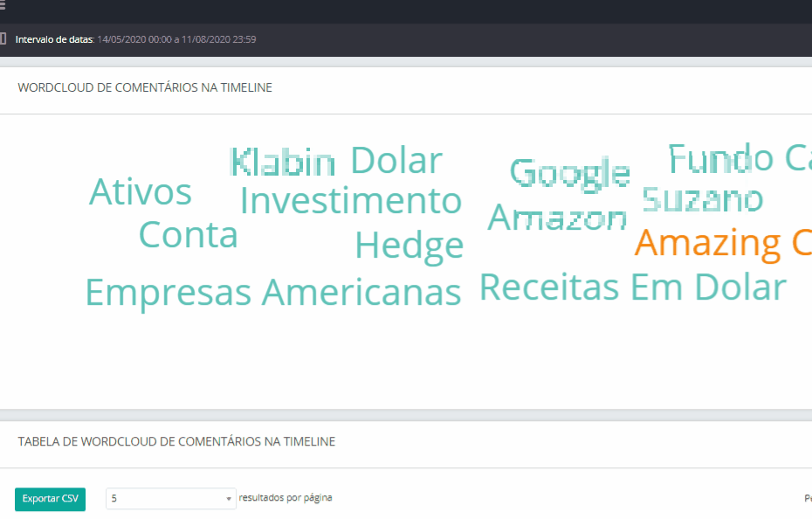Select the word Investimento in wordcloud
The image size is (812, 519).
(351, 201)
